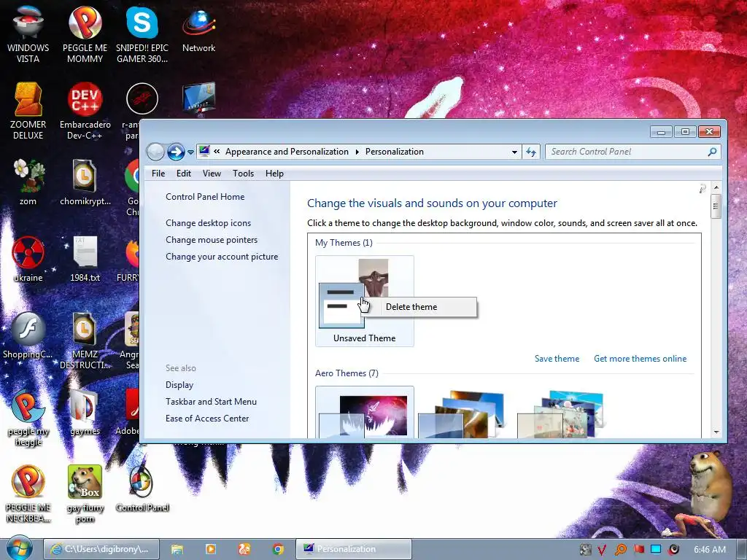Click Change desktop icons link

(208, 223)
